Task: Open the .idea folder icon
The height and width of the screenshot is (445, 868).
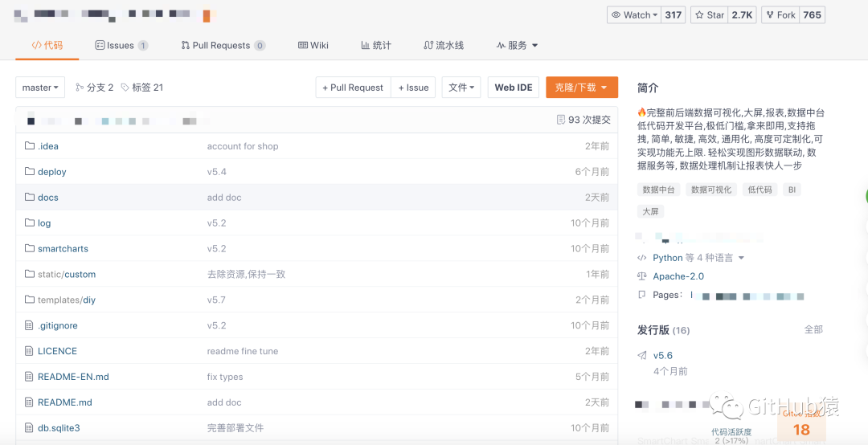Action: [30, 146]
